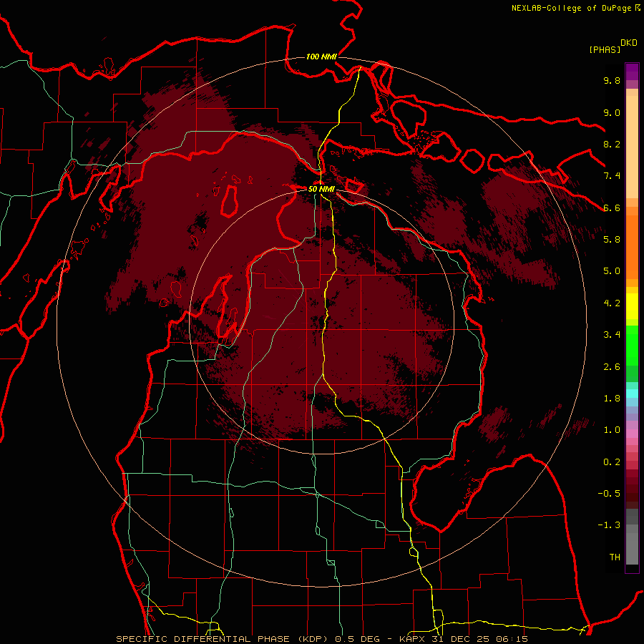The width and height of the screenshot is (644, 644).
Task: Click the 3.4 value on the legend
Action: 612,335
